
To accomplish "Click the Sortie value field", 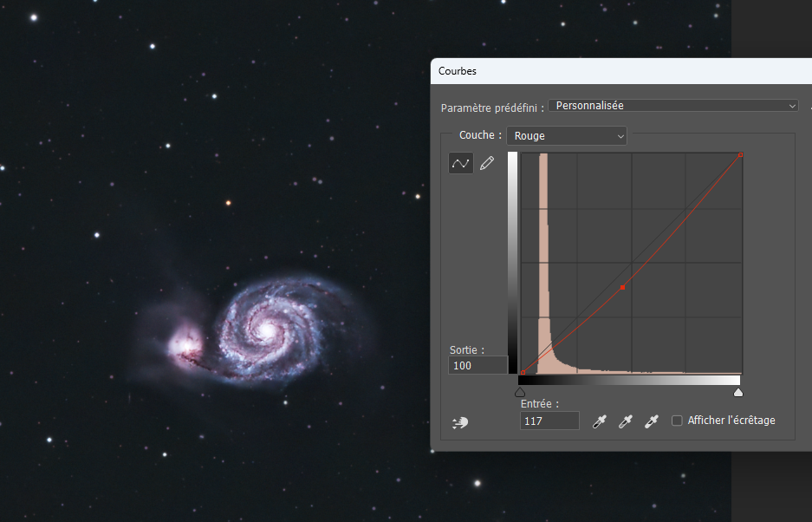I will click(477, 365).
